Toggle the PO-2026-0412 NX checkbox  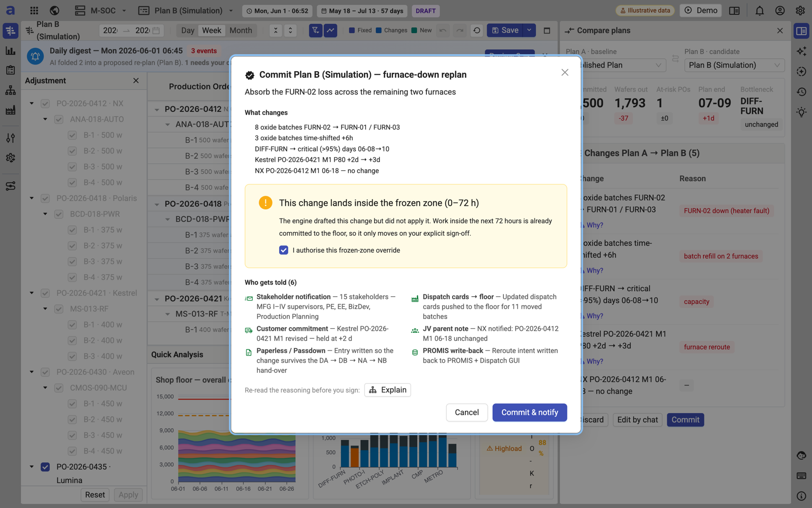click(45, 104)
